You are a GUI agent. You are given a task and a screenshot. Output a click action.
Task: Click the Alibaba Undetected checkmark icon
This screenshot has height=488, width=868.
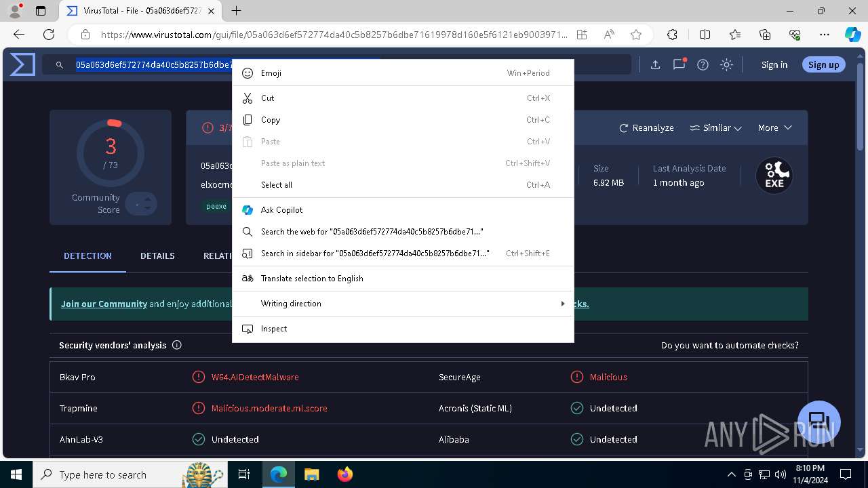[577, 439]
